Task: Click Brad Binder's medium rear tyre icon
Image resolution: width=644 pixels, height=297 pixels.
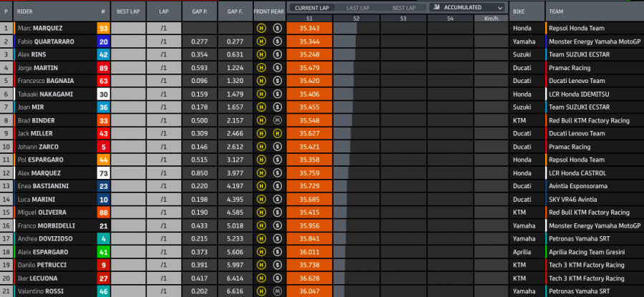Action: (277, 120)
